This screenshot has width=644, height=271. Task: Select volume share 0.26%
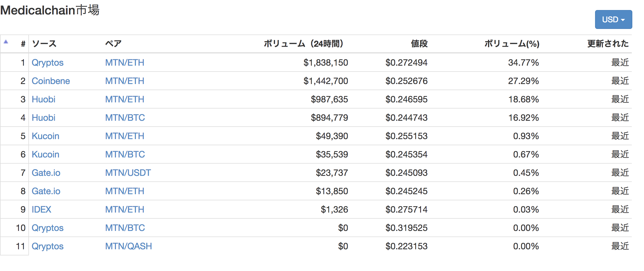point(526,191)
